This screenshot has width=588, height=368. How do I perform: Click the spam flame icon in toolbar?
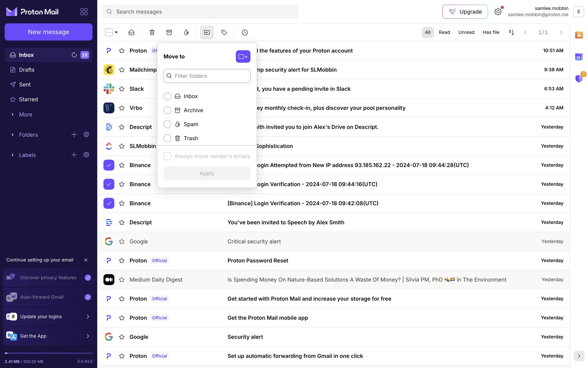[186, 32]
